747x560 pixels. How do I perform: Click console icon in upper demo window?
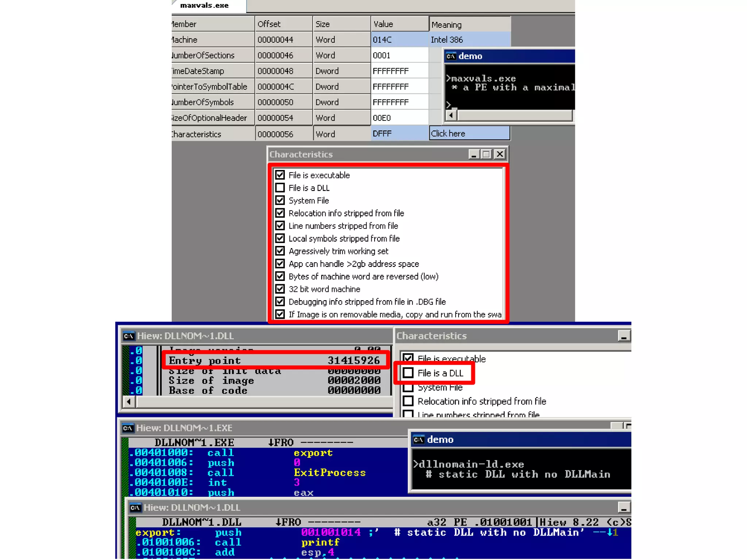tap(451, 56)
